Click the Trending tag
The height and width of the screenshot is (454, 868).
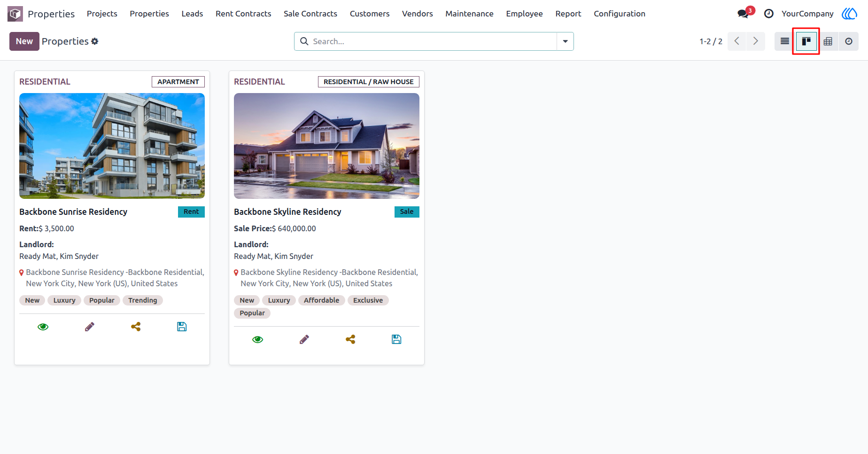point(143,300)
